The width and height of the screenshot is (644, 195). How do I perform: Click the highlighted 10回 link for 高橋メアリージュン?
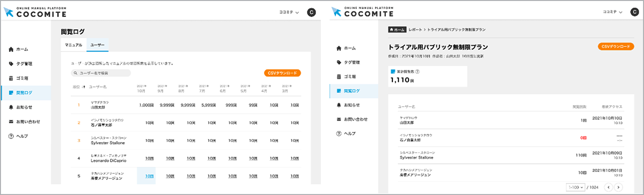coord(149,176)
